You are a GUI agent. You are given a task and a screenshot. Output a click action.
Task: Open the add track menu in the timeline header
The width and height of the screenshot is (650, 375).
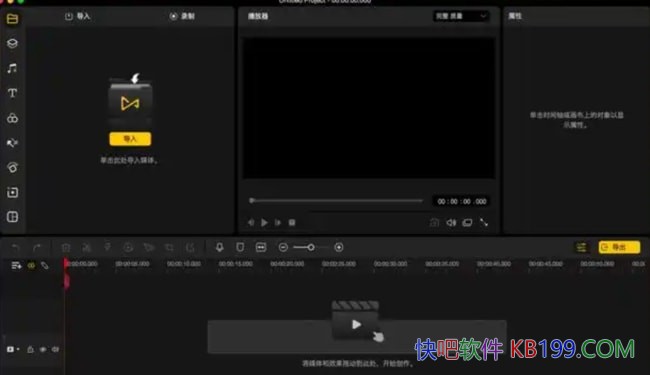click(16, 265)
